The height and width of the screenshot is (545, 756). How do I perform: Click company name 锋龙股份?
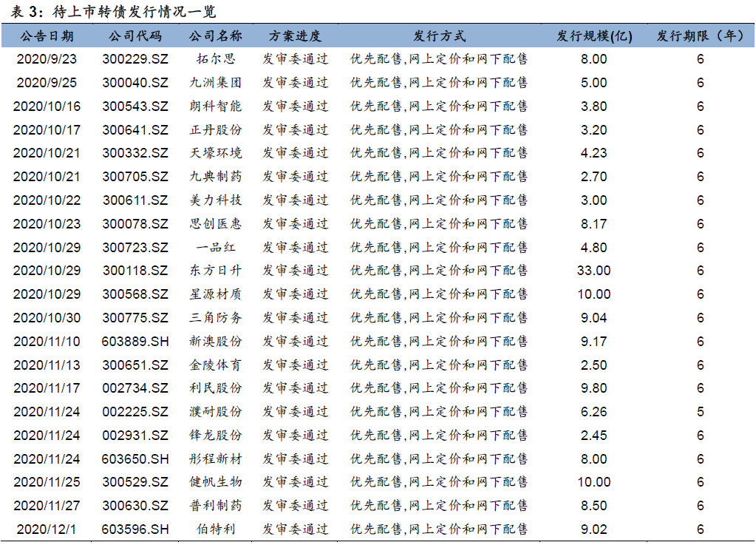coord(216,436)
